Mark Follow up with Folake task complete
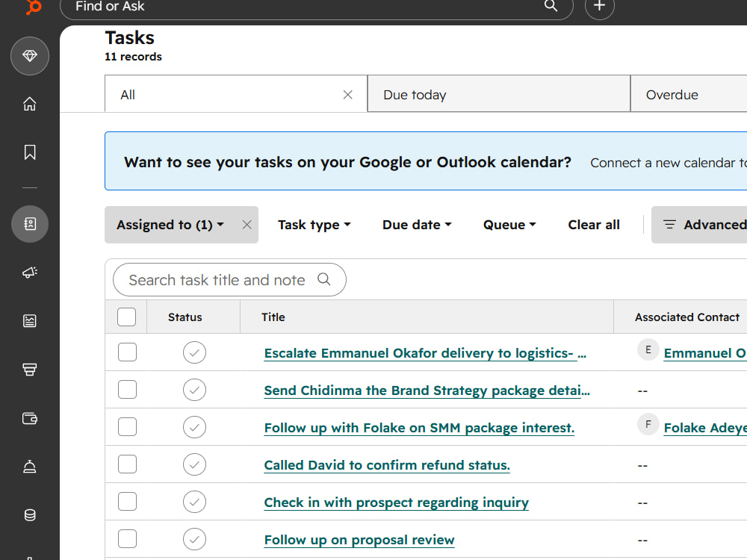 click(194, 427)
